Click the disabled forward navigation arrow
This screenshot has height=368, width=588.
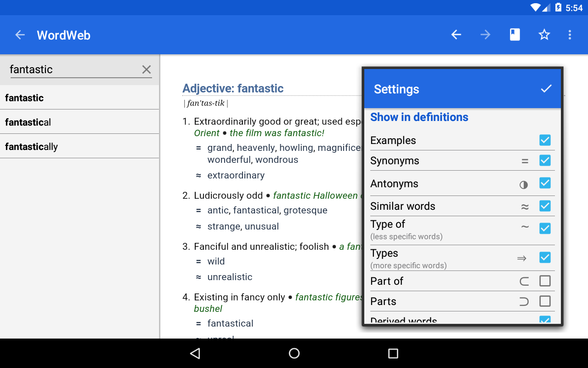point(485,34)
